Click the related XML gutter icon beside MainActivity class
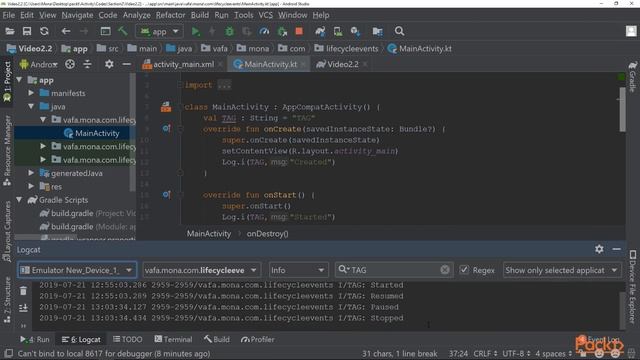The image size is (640, 360). [166, 107]
